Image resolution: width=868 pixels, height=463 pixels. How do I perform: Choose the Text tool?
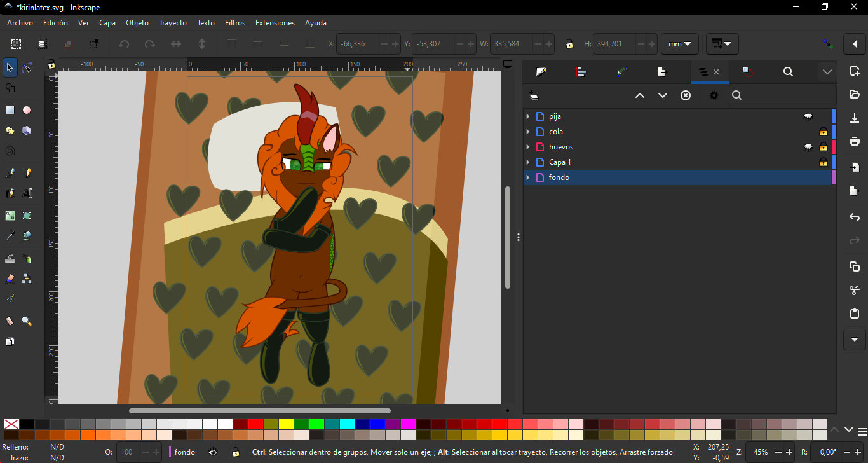click(27, 193)
